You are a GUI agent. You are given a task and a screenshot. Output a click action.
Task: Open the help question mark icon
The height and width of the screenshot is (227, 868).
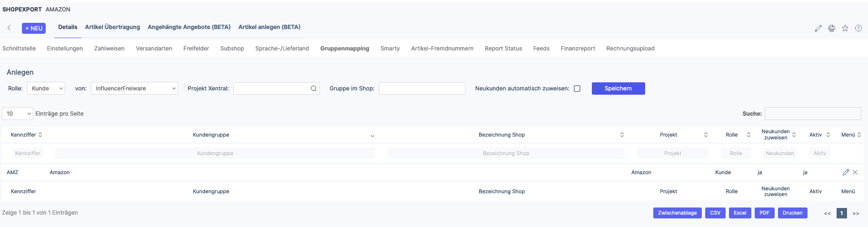pos(858,28)
